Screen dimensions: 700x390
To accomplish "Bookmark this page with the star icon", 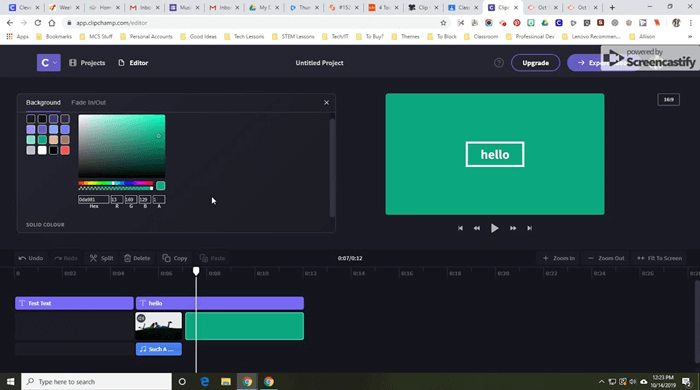I will [x=443, y=23].
